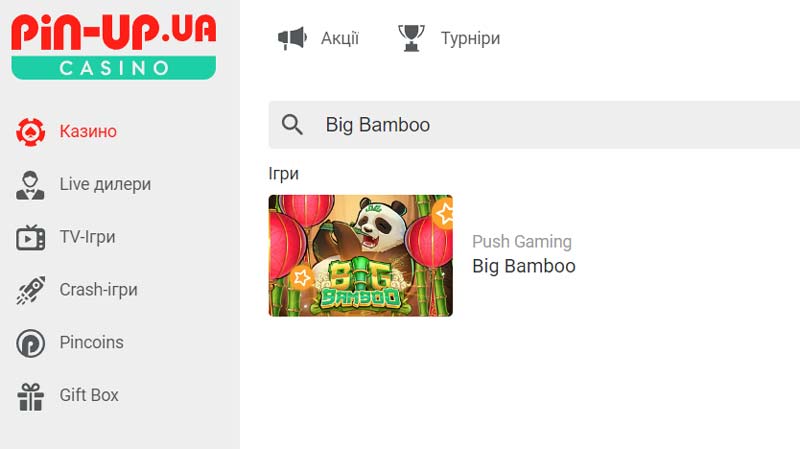Click the Pin-Up.ua Casino logo
This screenshot has height=449, width=800.
click(114, 46)
